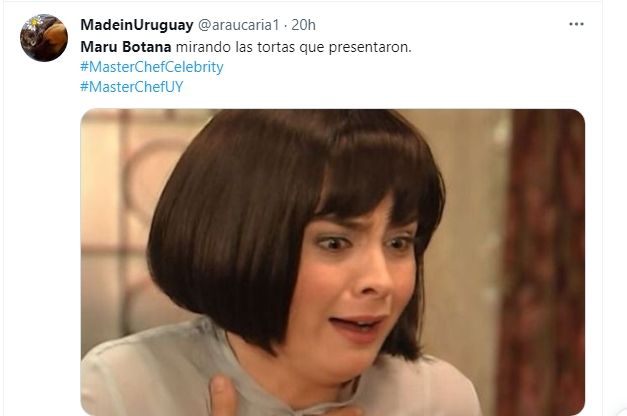The height and width of the screenshot is (416, 627).
Task: Click the daisy flower on the avatar
Action: [36, 23]
